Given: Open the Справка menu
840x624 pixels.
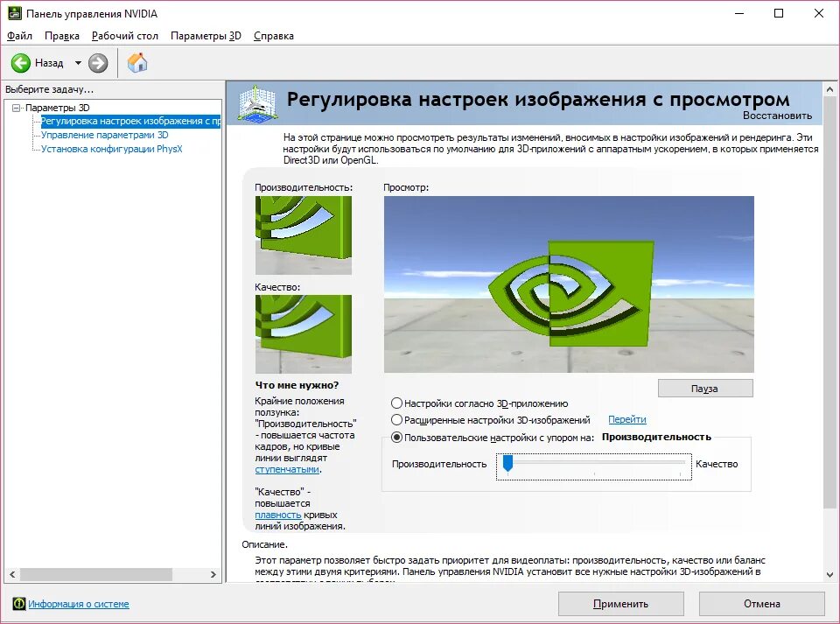Looking at the screenshot, I should coord(273,36).
